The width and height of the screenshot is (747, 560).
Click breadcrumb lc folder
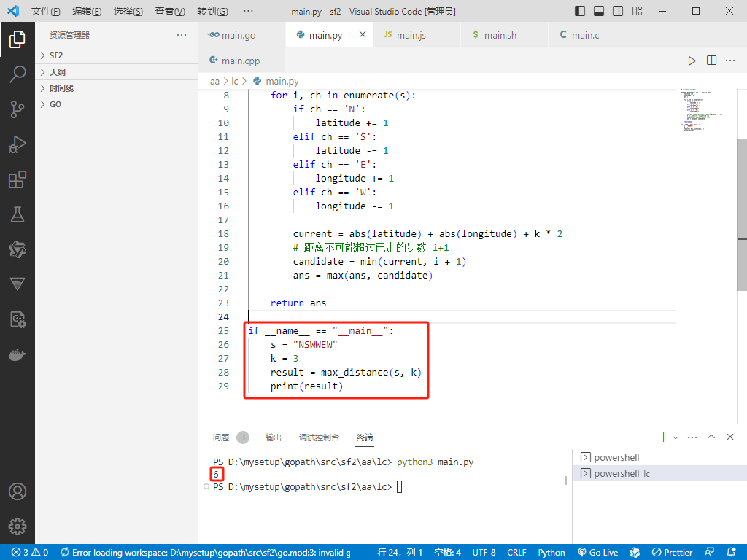(x=235, y=82)
